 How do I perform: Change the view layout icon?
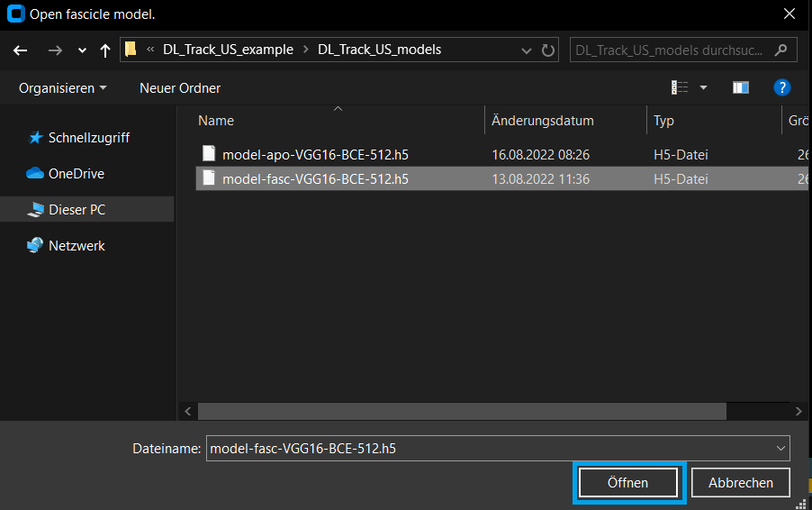(681, 87)
